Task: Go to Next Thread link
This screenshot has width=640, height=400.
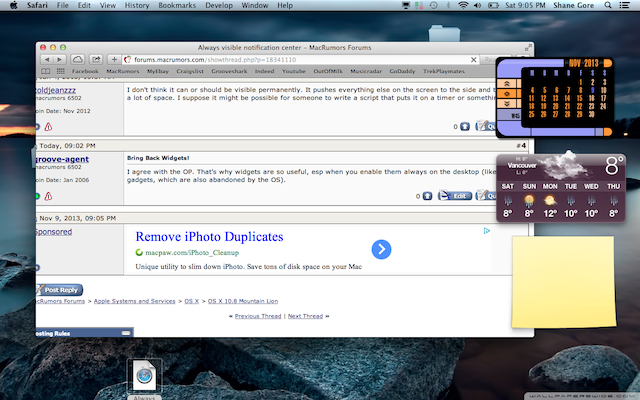Action: (x=305, y=316)
